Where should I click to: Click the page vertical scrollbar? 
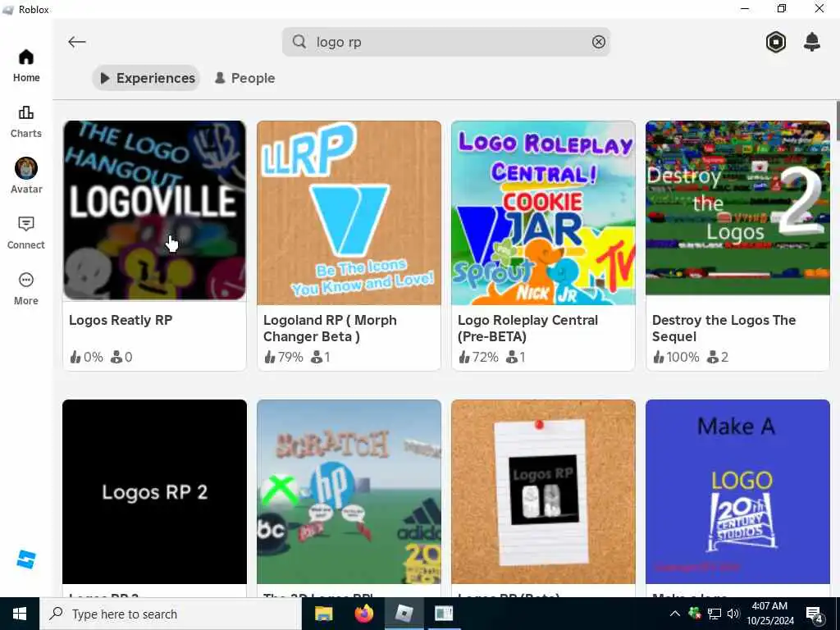[x=838, y=121]
